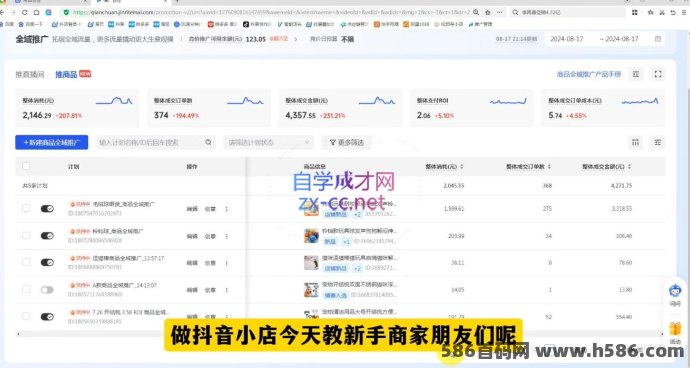
Task: Open the 整体成交金额 4,357.55 card
Action: pos(340,108)
